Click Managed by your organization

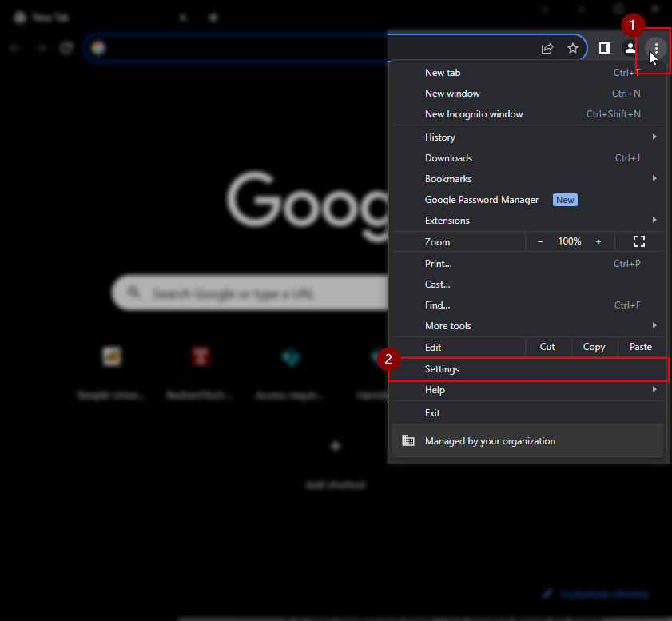490,441
